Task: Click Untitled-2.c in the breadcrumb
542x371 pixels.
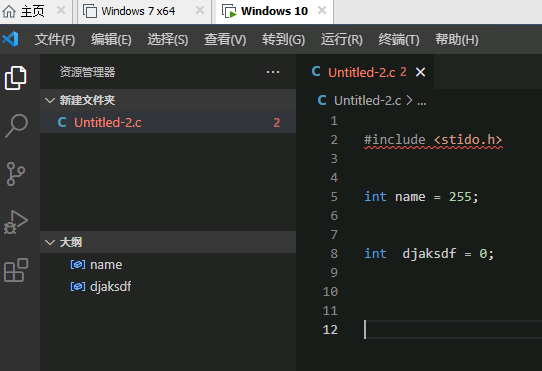Action: 367,101
